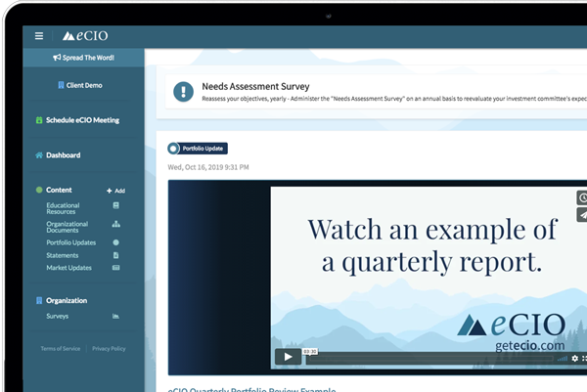Click the Organization building icon
587x392 pixels.
[x=39, y=300]
